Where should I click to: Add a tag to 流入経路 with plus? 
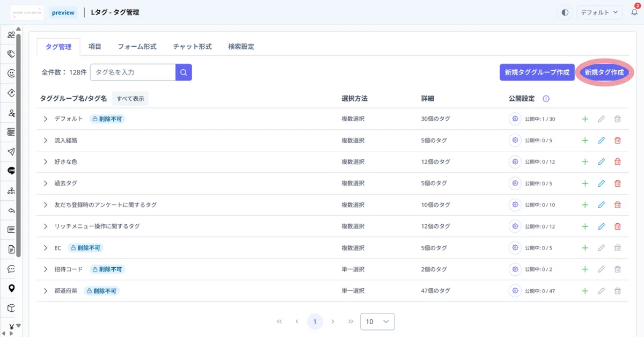[x=585, y=140]
